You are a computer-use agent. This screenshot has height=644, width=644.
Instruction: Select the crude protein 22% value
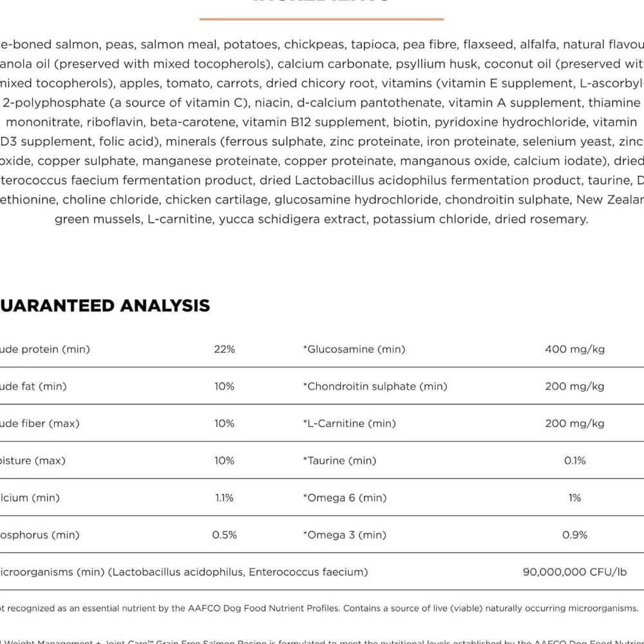(224, 349)
